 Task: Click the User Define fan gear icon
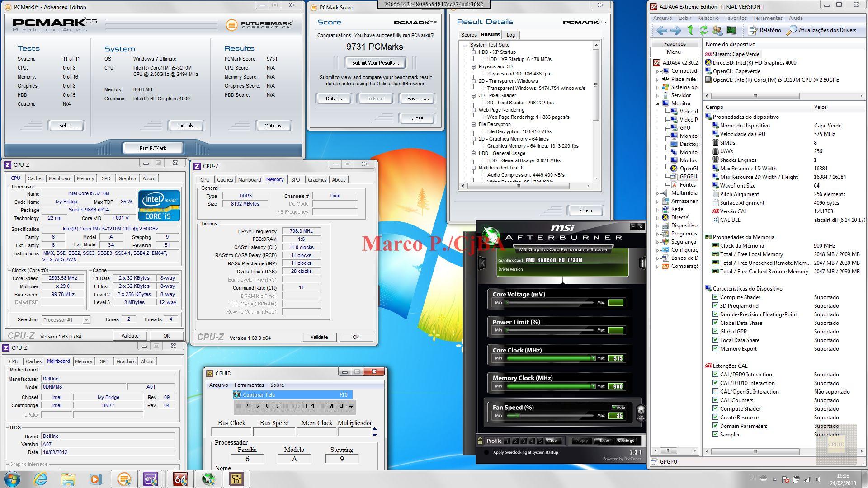[x=641, y=412]
